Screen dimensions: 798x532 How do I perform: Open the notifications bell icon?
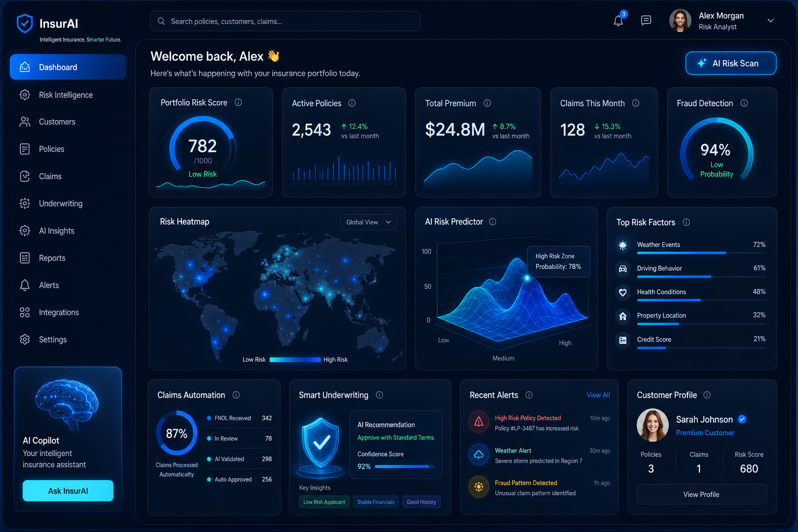(x=618, y=21)
